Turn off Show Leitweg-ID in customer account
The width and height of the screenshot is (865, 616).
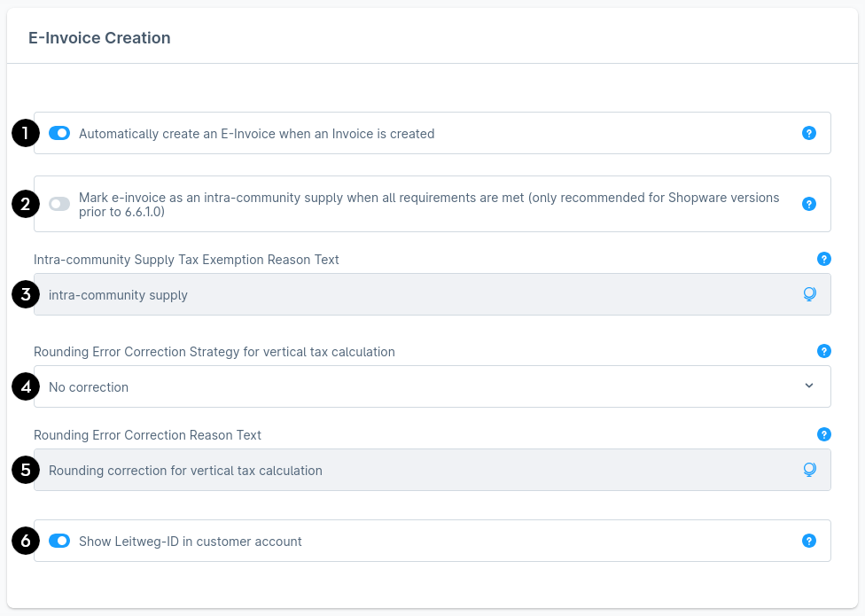coord(59,541)
